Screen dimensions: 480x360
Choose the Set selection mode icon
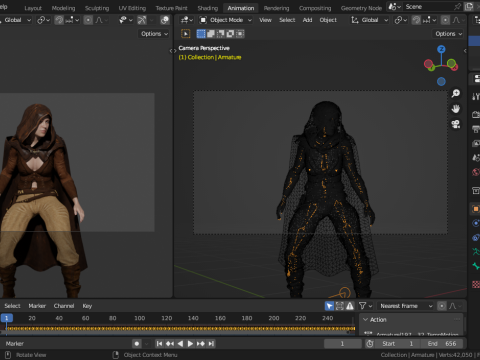point(201,34)
